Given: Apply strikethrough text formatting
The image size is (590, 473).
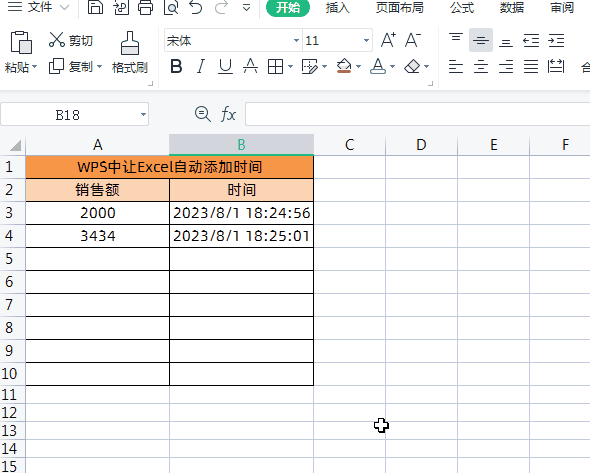Looking at the screenshot, I should pos(250,67).
